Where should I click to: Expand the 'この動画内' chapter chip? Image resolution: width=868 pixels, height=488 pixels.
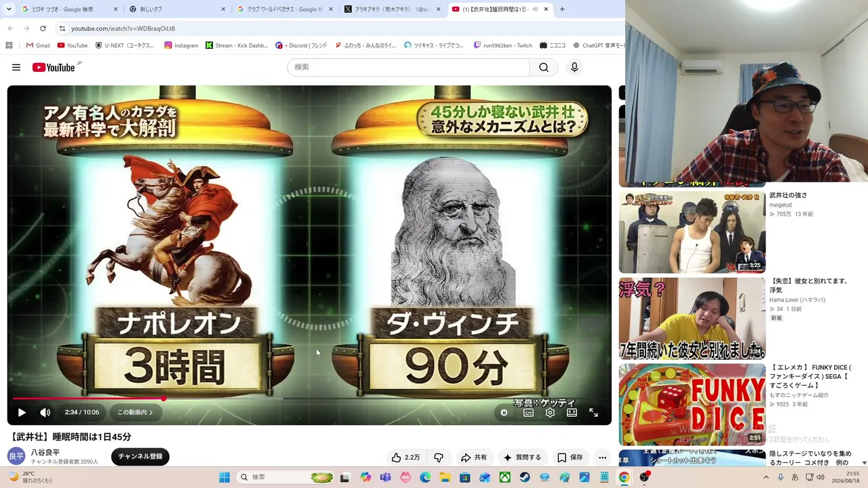(135, 412)
